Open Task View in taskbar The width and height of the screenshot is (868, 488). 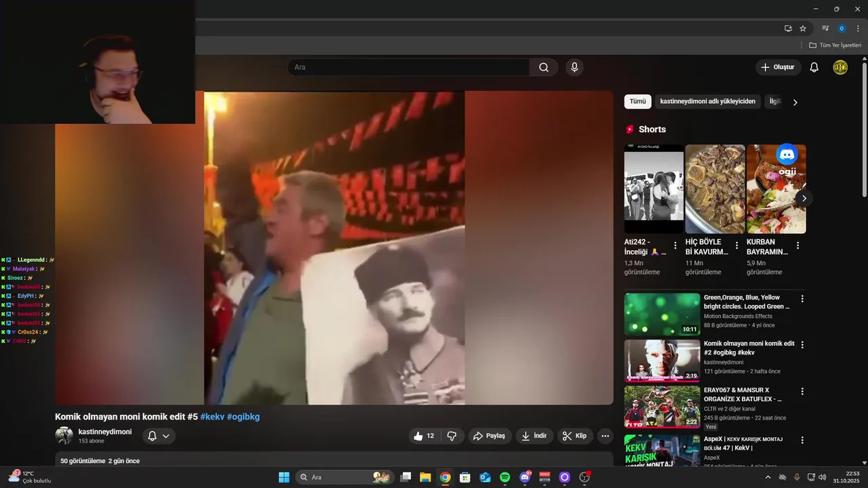point(406,477)
